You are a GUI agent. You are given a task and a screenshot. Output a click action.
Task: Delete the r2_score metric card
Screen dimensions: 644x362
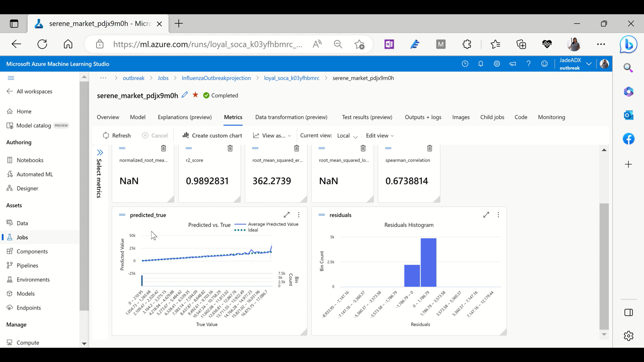coord(230,148)
